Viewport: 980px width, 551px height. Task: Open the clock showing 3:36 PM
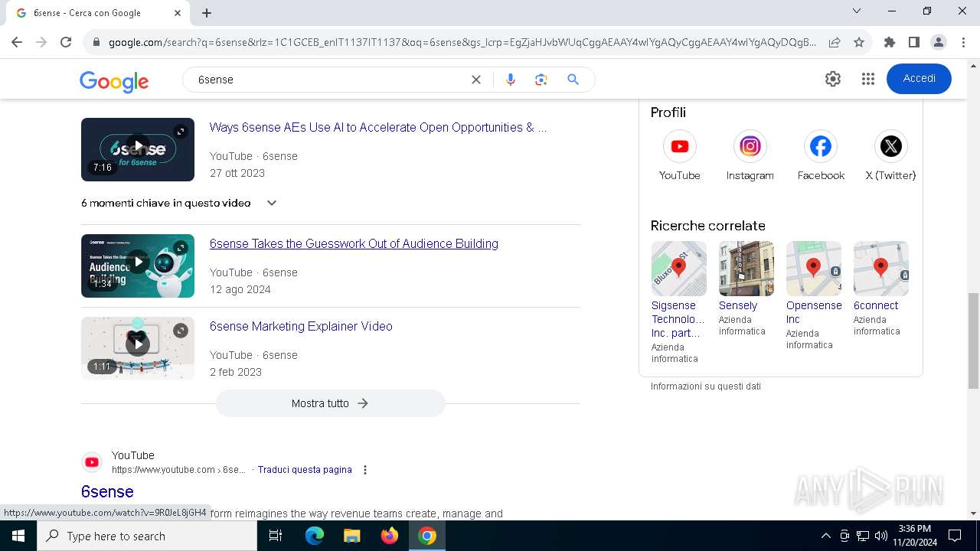tap(914, 536)
